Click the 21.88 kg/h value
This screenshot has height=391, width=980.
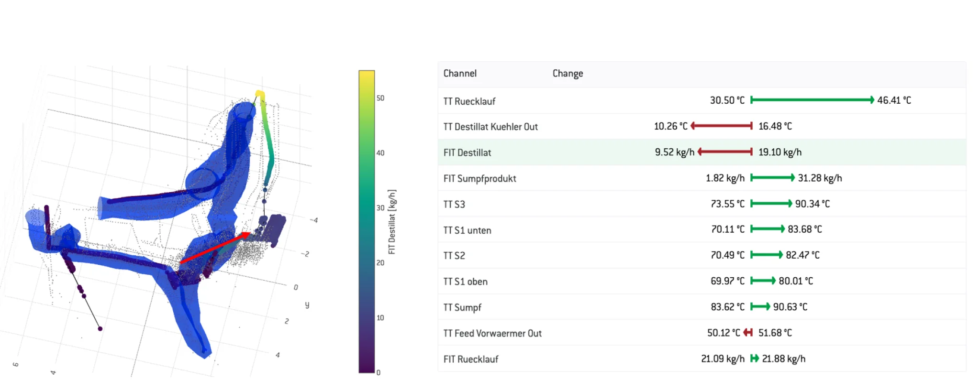(x=784, y=358)
